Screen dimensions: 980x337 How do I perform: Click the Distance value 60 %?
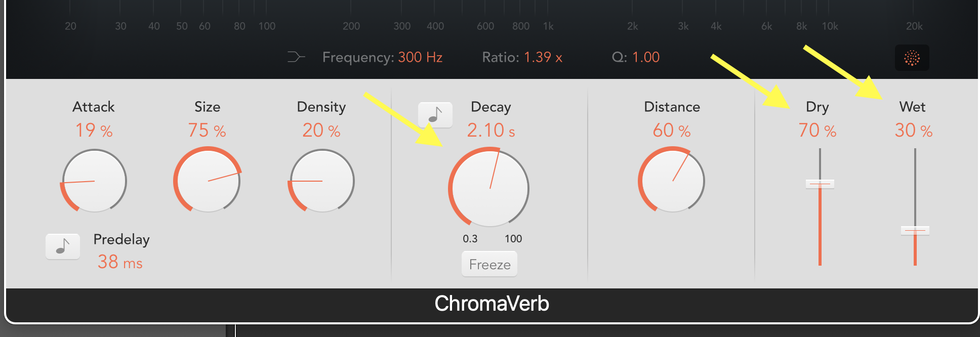point(671,131)
